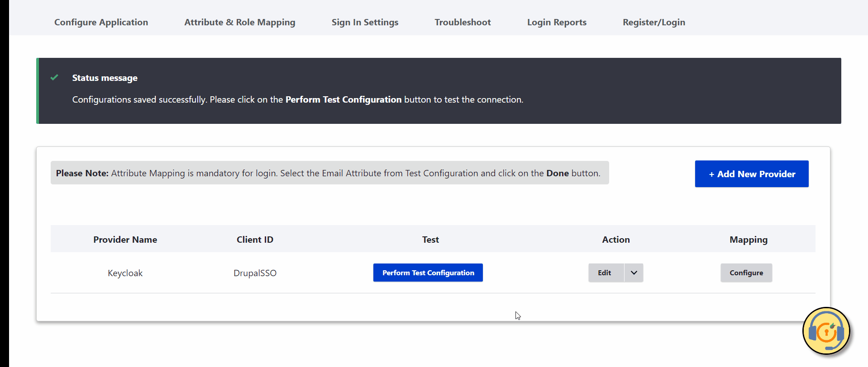Viewport: 868px width, 367px height.
Task: Open the Troubleshoot tab
Action: click(463, 22)
